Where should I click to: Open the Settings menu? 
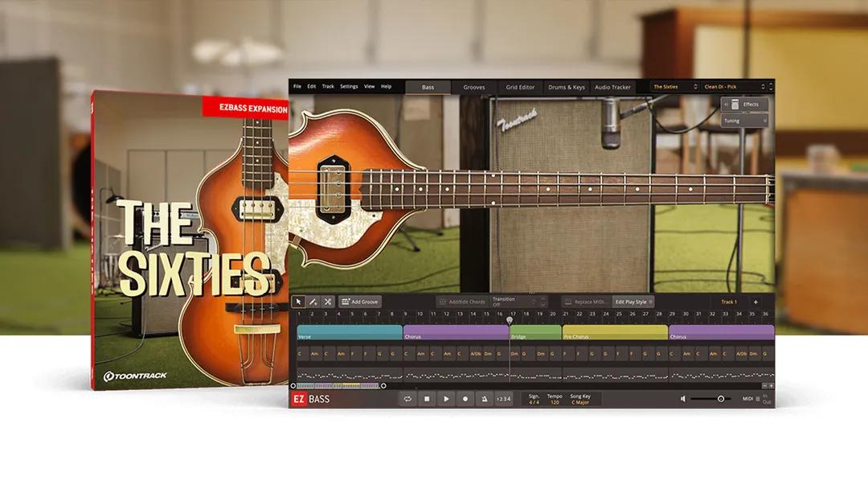(349, 86)
